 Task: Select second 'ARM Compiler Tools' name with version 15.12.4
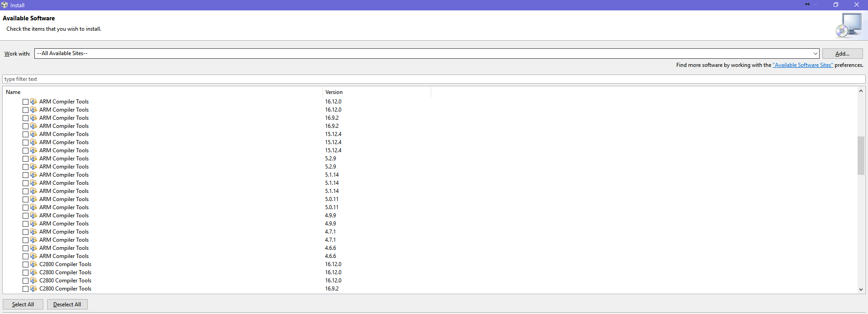[x=64, y=142]
